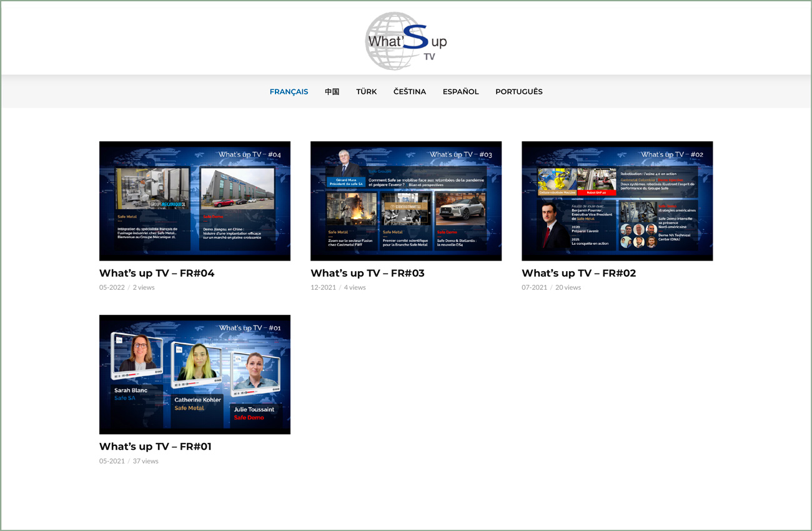Image resolution: width=812 pixels, height=531 pixels.
Task: Click the What's up TV globe logo
Action: [406, 41]
